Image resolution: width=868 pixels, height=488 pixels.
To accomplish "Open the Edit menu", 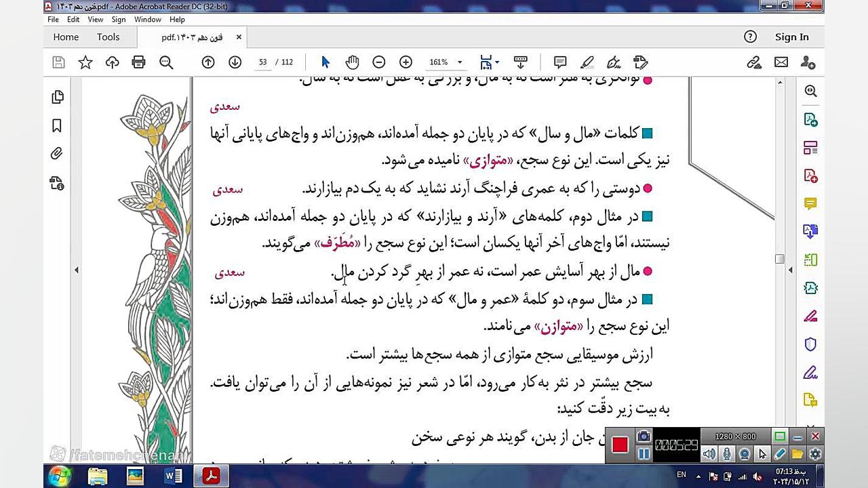I will 73,20.
